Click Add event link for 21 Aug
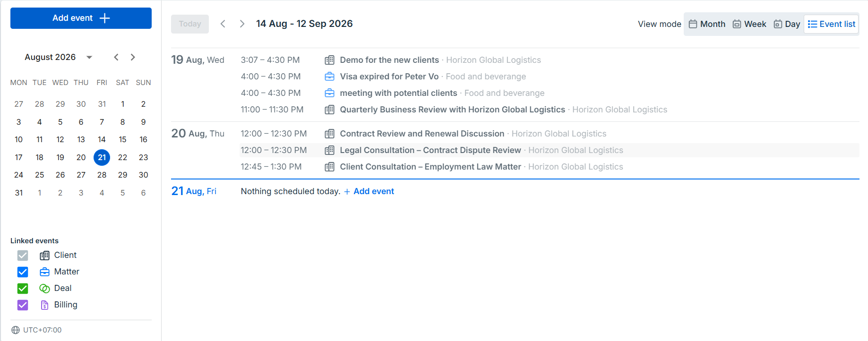The width and height of the screenshot is (868, 341). point(369,191)
